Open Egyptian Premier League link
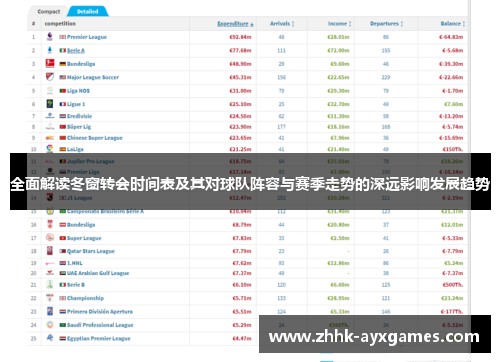The width and height of the screenshot is (500, 362). point(99,338)
